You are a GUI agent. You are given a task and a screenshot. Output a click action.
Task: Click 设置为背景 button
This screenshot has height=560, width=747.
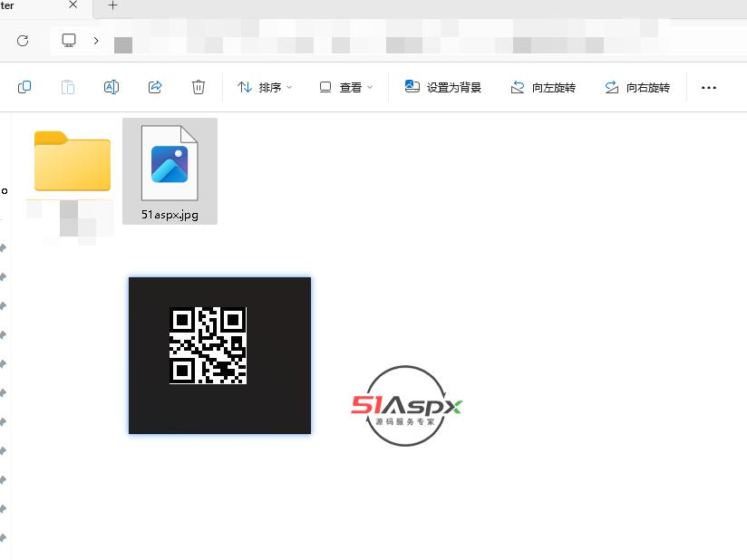pyautogui.click(x=443, y=87)
